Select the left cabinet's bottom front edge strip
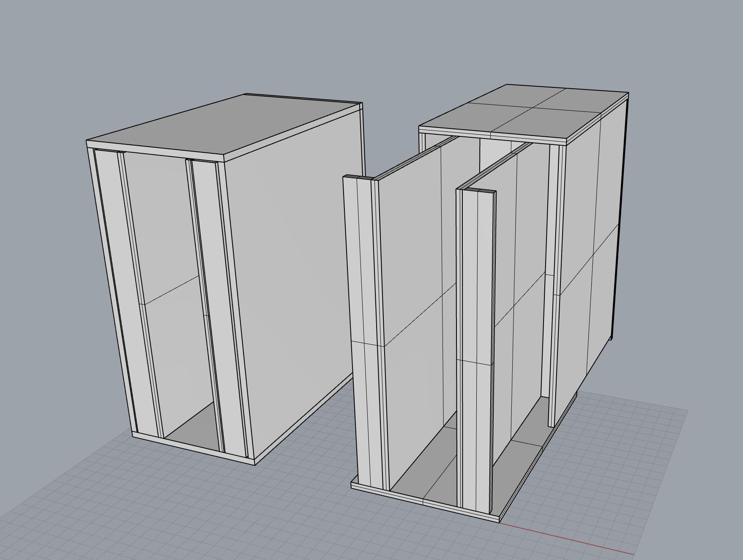This screenshot has height=560, width=743. coord(194,448)
